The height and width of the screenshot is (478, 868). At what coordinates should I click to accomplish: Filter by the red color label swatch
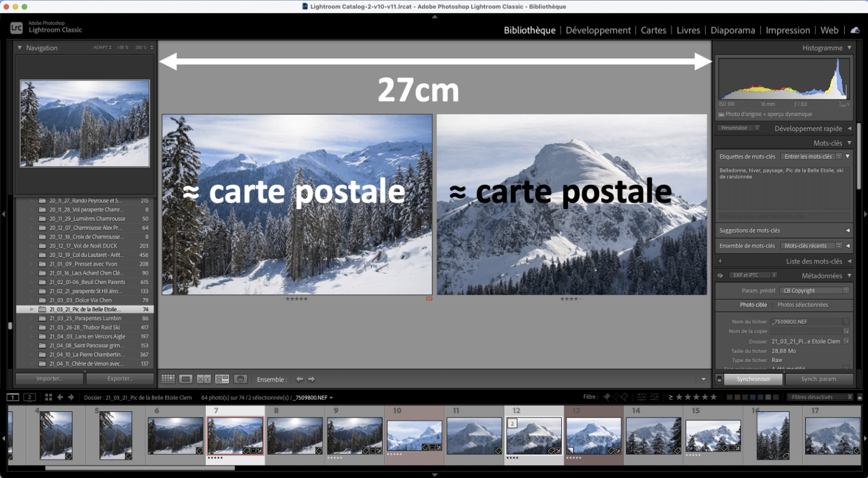coord(730,397)
